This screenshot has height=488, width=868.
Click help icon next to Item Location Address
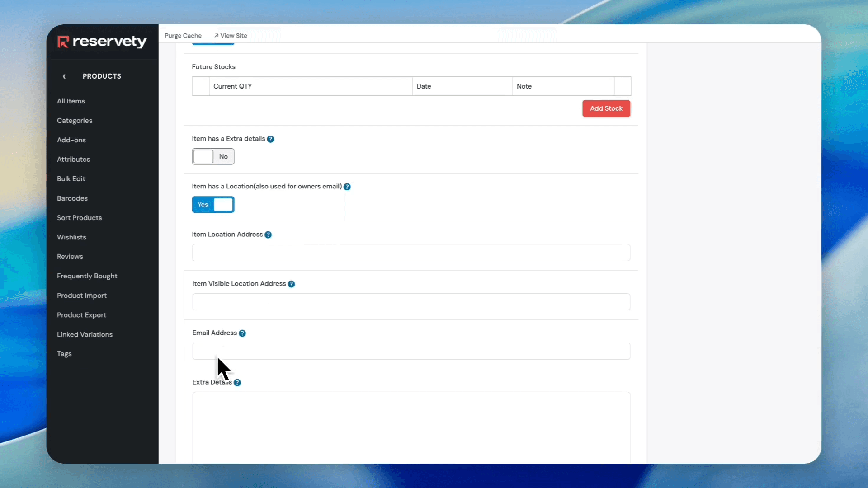pos(268,235)
